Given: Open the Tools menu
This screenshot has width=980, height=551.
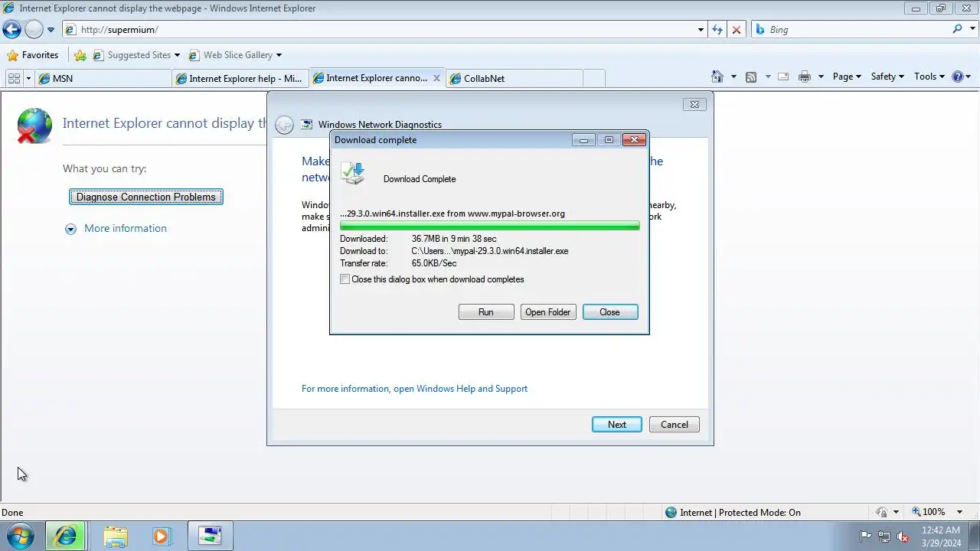Looking at the screenshot, I should click(929, 77).
